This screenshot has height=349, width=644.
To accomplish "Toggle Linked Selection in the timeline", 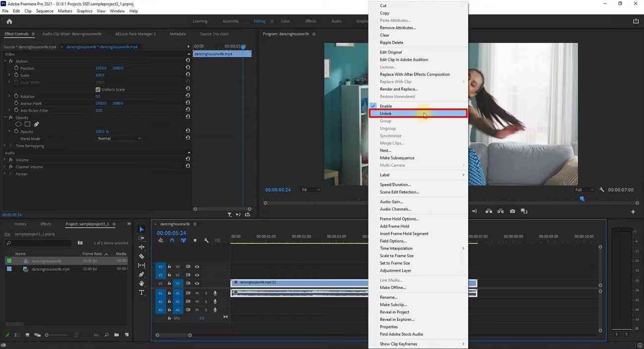I will 183,241.
